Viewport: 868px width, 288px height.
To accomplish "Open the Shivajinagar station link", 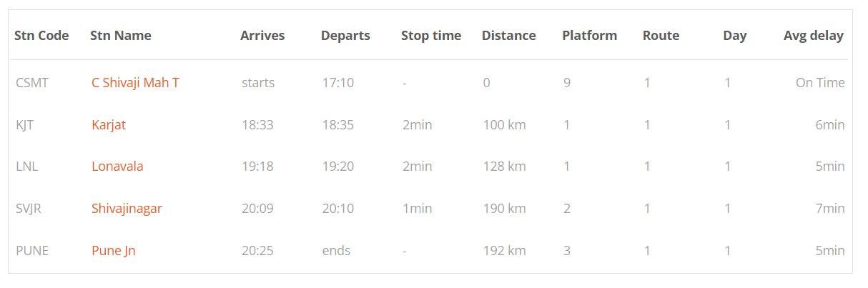I will [127, 209].
